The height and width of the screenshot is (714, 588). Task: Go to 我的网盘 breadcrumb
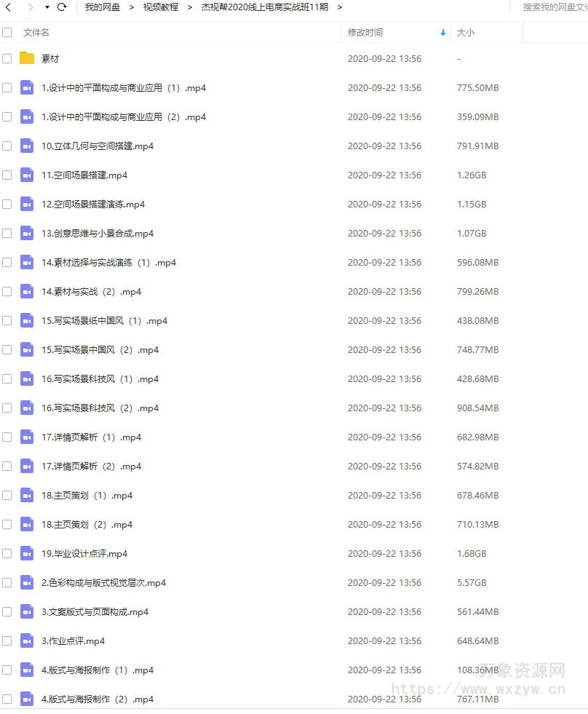point(103,7)
